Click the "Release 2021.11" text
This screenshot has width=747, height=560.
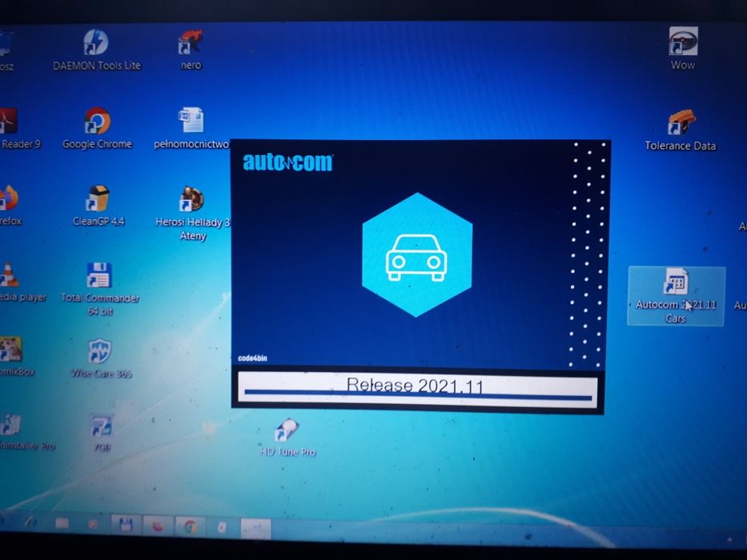(x=415, y=385)
